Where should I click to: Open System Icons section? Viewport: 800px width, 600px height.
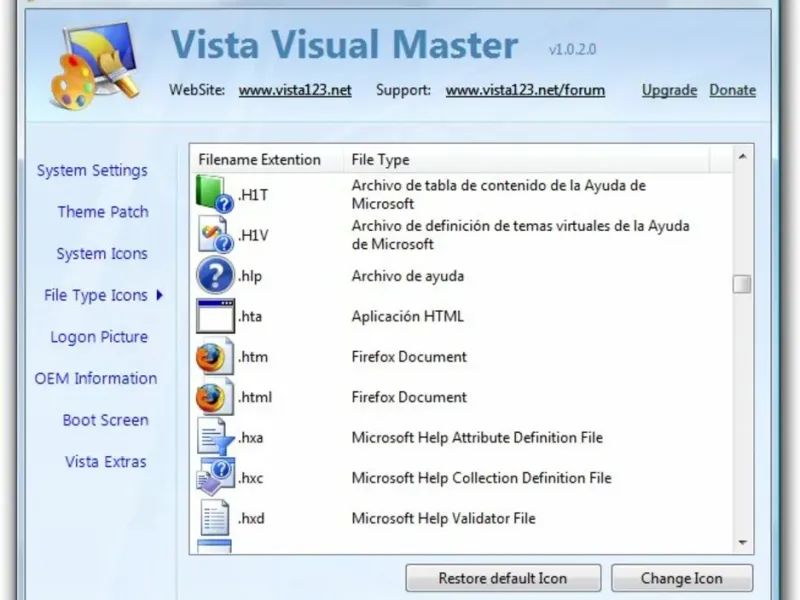pos(102,254)
